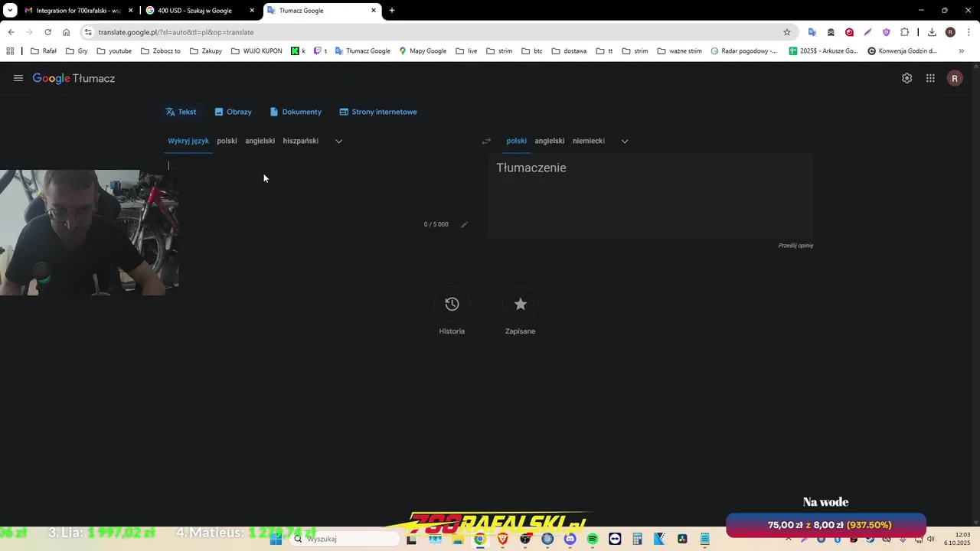The height and width of the screenshot is (551, 980).
Task: Click the Google Tłumacz logo
Action: pyautogui.click(x=73, y=78)
